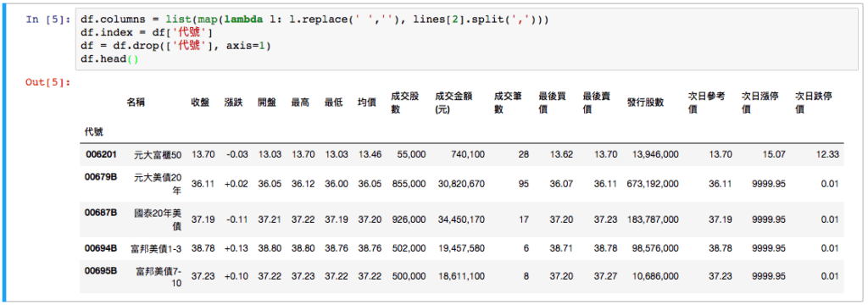
Task: Click the 30,820,670 amount cell
Action: [x=462, y=184]
